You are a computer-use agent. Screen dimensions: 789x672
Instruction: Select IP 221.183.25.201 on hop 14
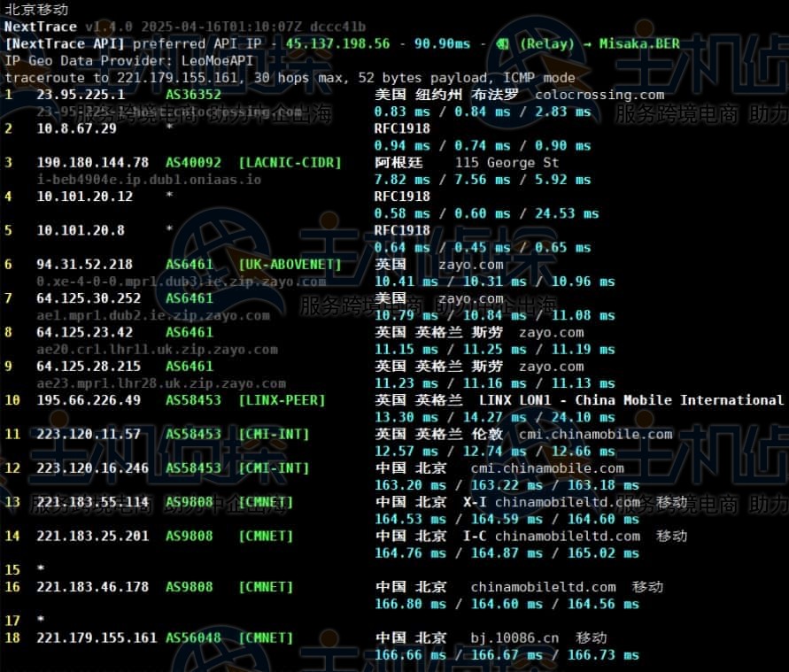(x=93, y=536)
